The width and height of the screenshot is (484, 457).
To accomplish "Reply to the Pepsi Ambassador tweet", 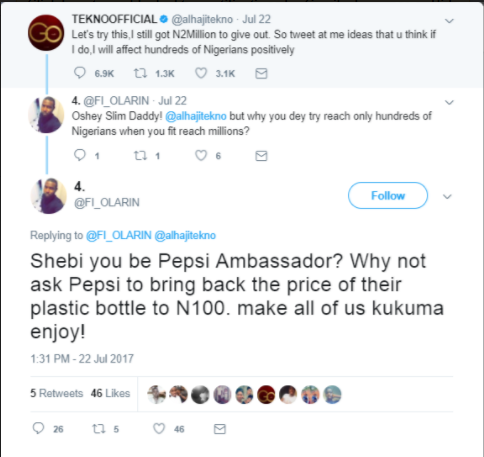I will pos(38,428).
